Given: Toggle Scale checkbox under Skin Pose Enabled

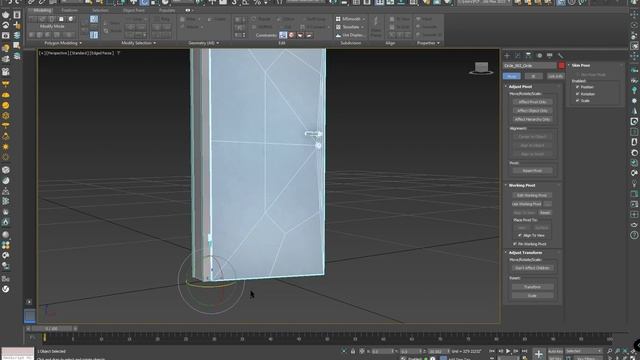Looking at the screenshot, I should coord(578,100).
